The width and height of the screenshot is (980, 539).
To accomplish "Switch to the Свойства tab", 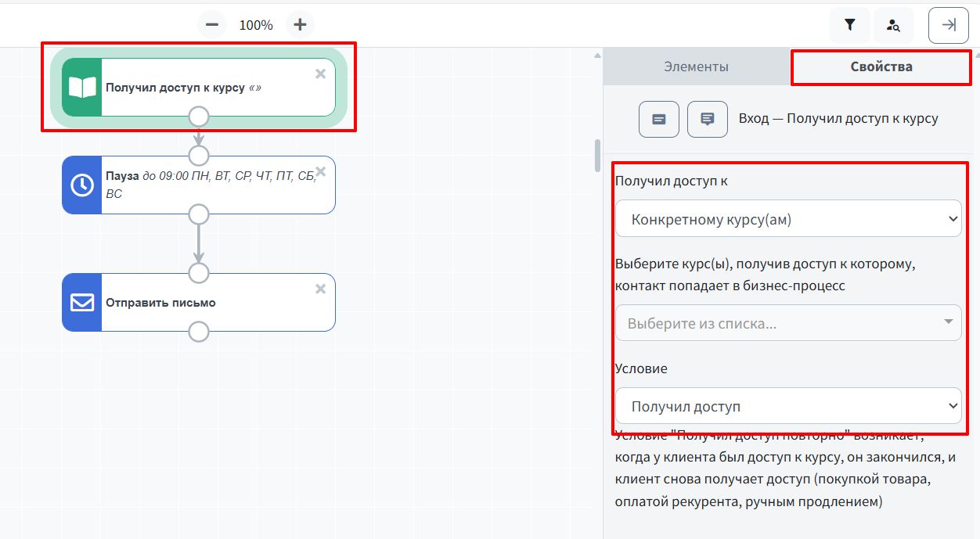I will pos(881,66).
